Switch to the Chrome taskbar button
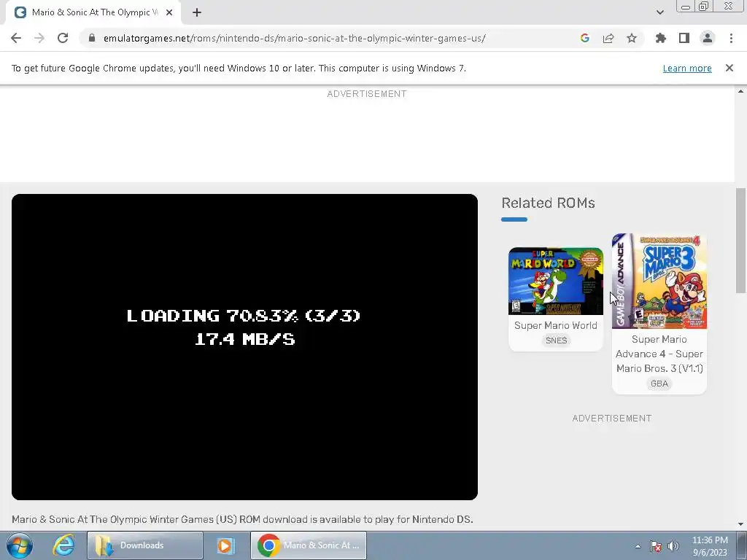Viewport: 747px width, 560px height. [x=309, y=545]
